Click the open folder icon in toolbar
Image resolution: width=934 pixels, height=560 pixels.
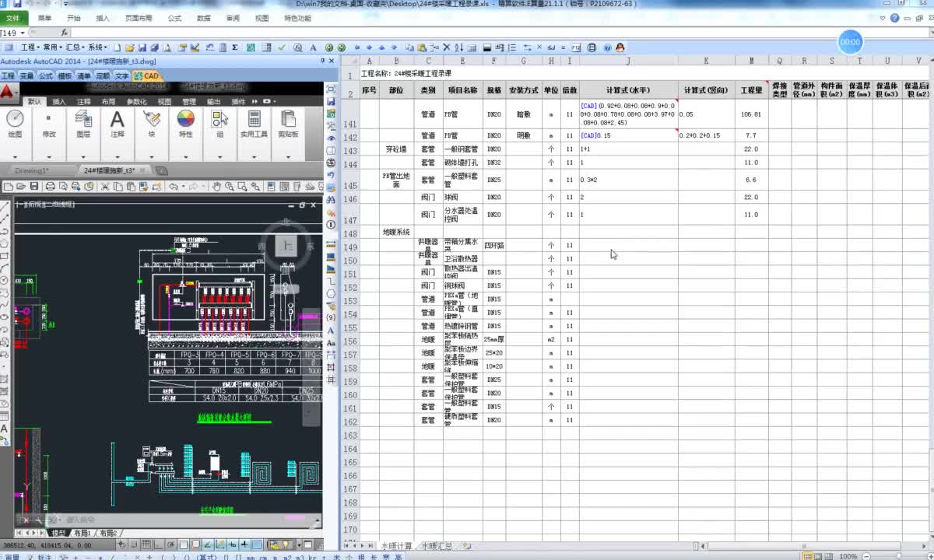point(130,47)
